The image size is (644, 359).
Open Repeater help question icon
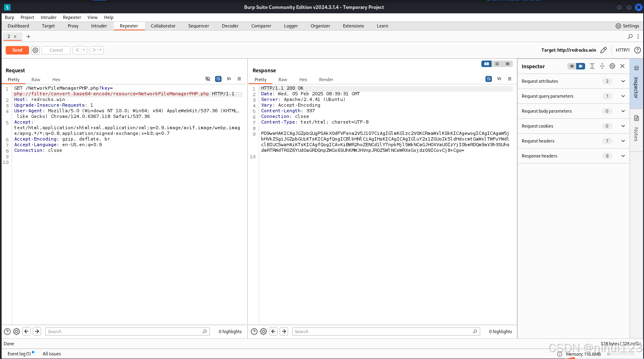(638, 50)
